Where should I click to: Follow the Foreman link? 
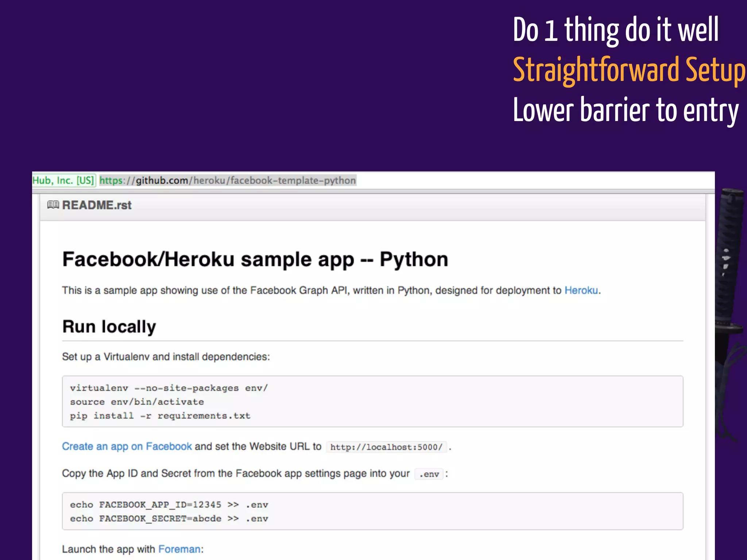(x=179, y=549)
